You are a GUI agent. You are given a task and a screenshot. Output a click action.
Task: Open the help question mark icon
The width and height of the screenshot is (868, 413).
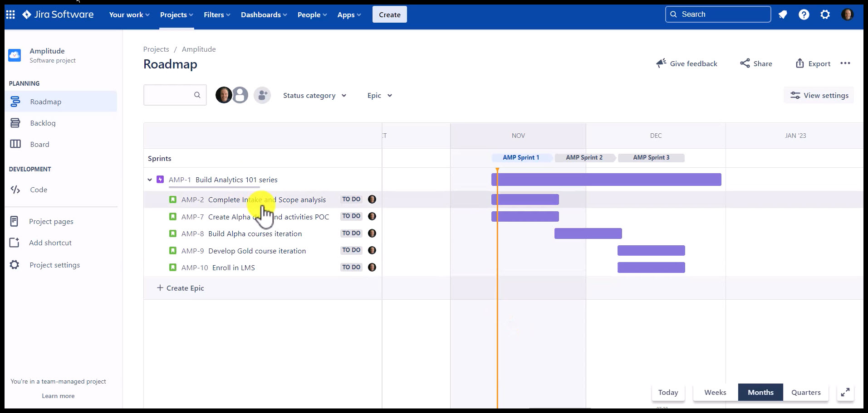[x=804, y=15]
